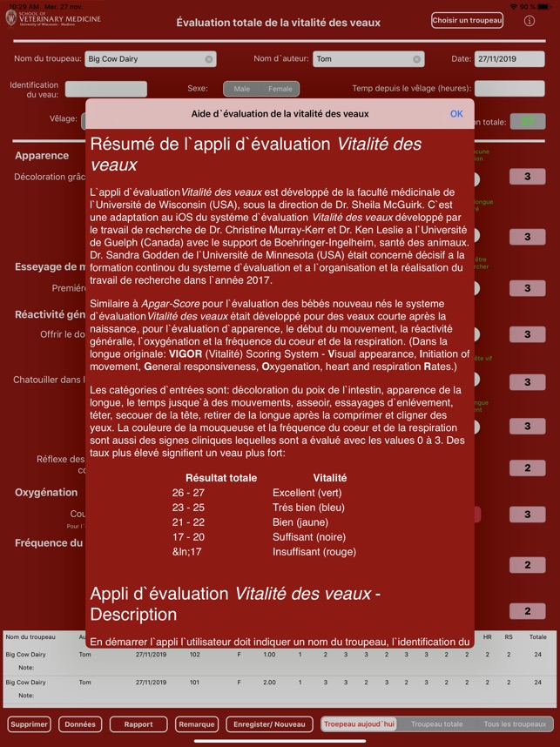560x747 pixels.
Task: Edit the Date field 27/11/2019
Action: click(x=509, y=59)
